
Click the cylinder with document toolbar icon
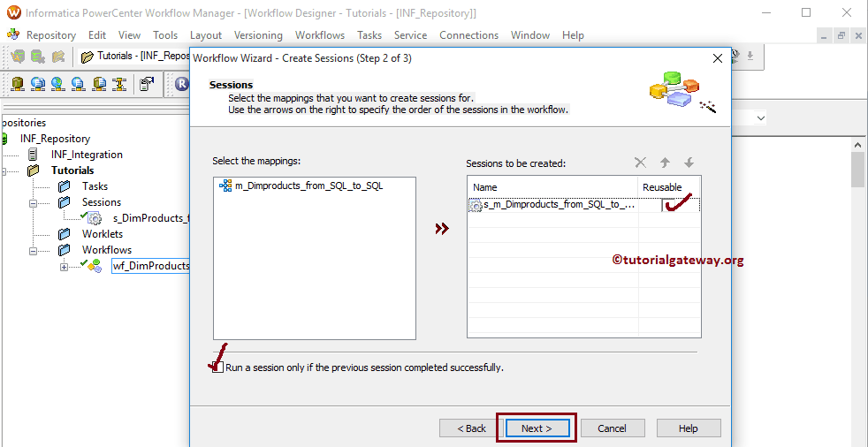click(99, 84)
